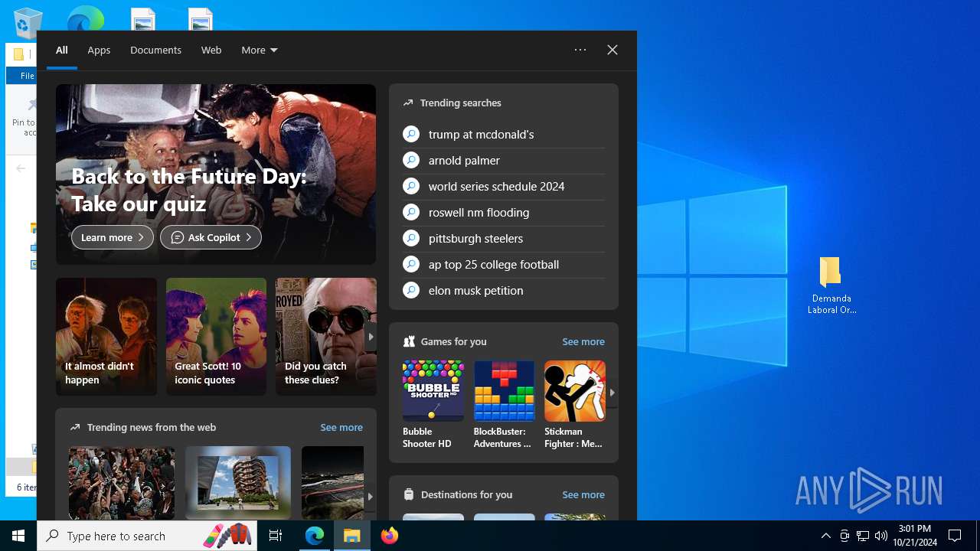Open the Recycle Bin desktop icon
This screenshot has height=551, width=980.
pyautogui.click(x=28, y=21)
